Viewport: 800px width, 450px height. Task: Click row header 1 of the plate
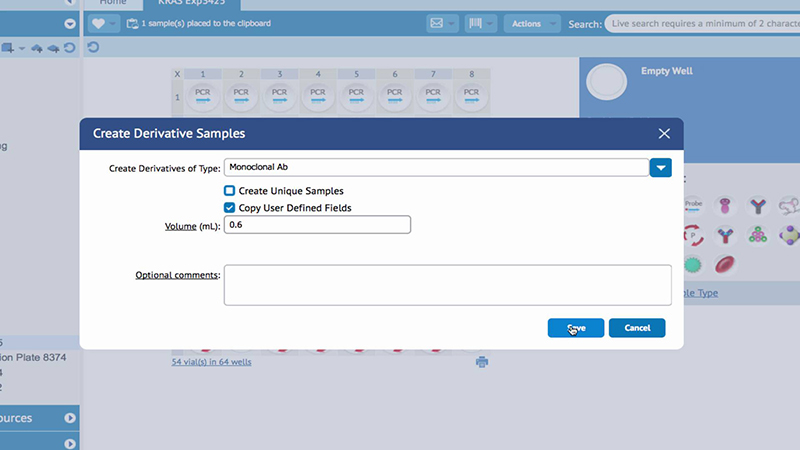(x=177, y=96)
